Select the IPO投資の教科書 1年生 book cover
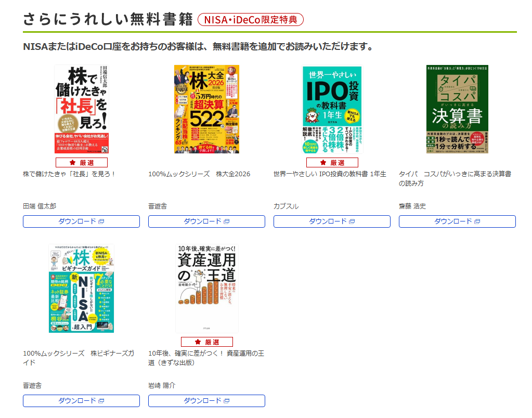This screenshot has width=532, height=418. pos(332,110)
